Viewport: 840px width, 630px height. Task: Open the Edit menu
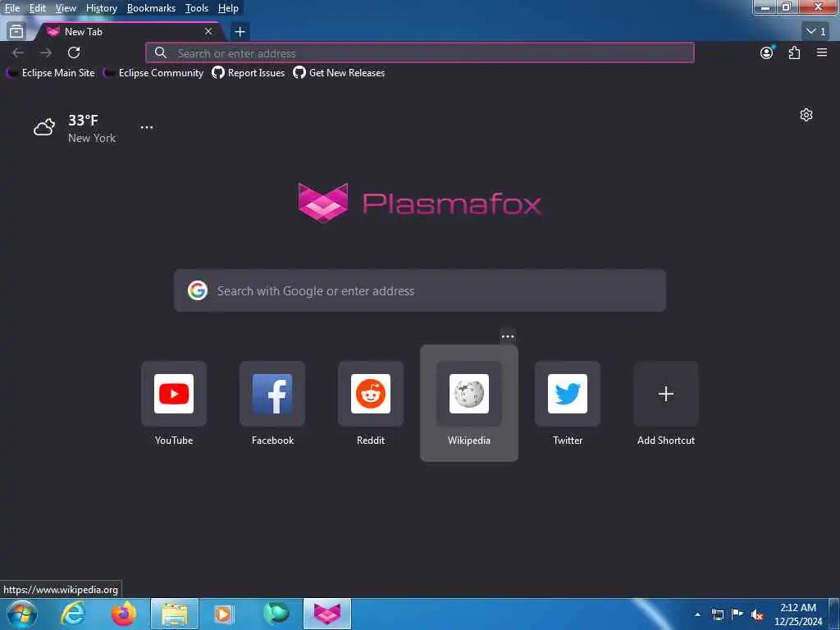[x=37, y=8]
